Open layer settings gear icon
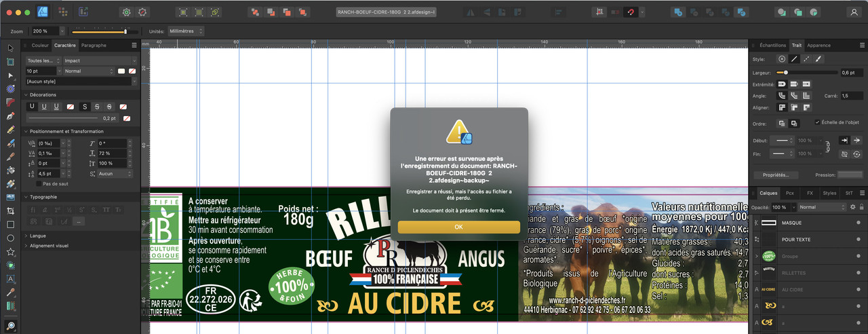The image size is (868, 334). [x=852, y=207]
